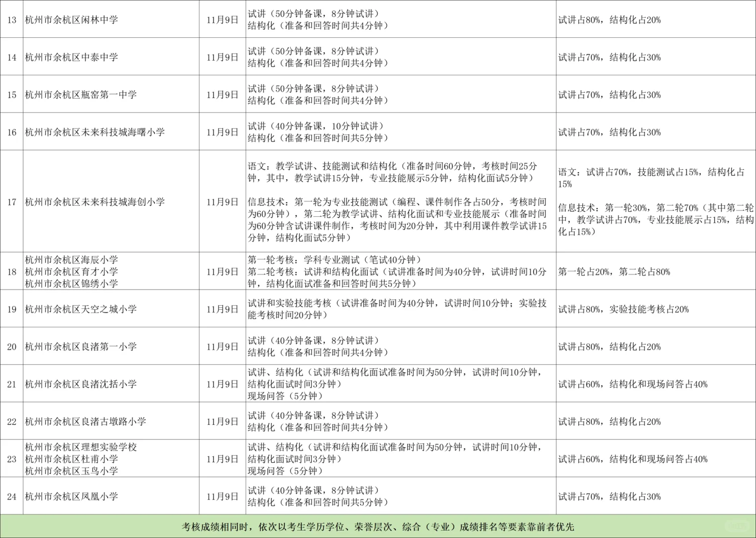Screen dimensions: 756x538
Task: Click the 11月9日 date for 良渚第一小学
Action: coord(222,346)
